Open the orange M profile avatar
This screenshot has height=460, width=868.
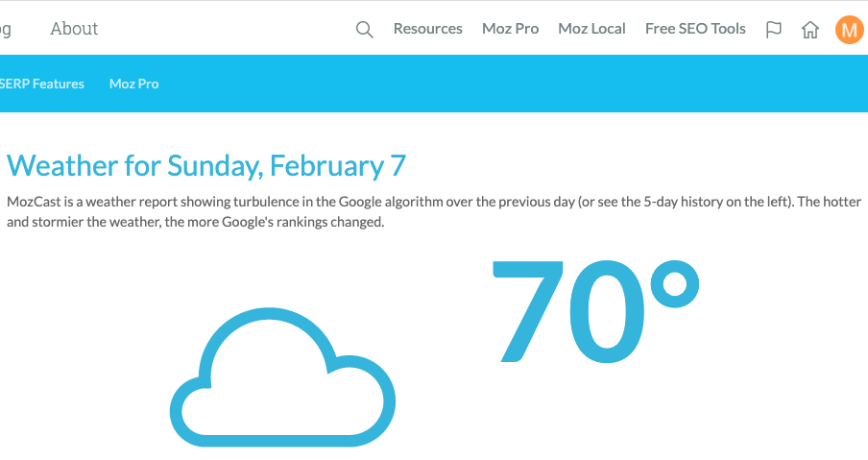pyautogui.click(x=849, y=30)
